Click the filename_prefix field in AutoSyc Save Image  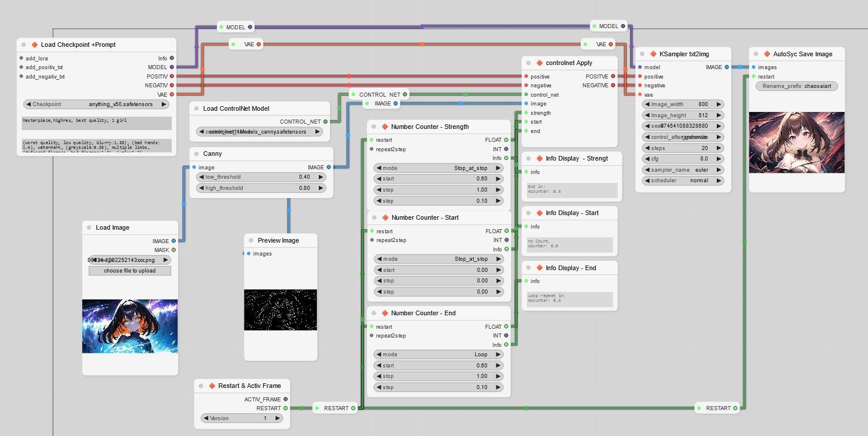tap(796, 86)
